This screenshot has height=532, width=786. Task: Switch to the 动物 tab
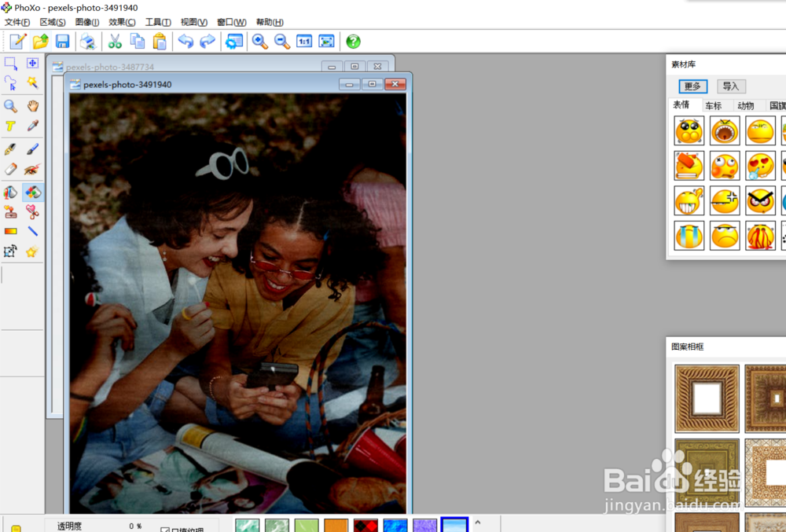745,106
